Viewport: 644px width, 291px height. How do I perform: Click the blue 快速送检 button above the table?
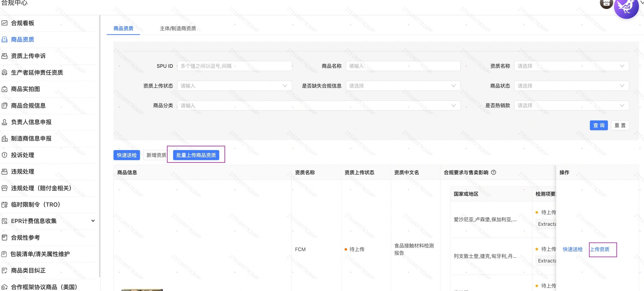[x=126, y=155]
